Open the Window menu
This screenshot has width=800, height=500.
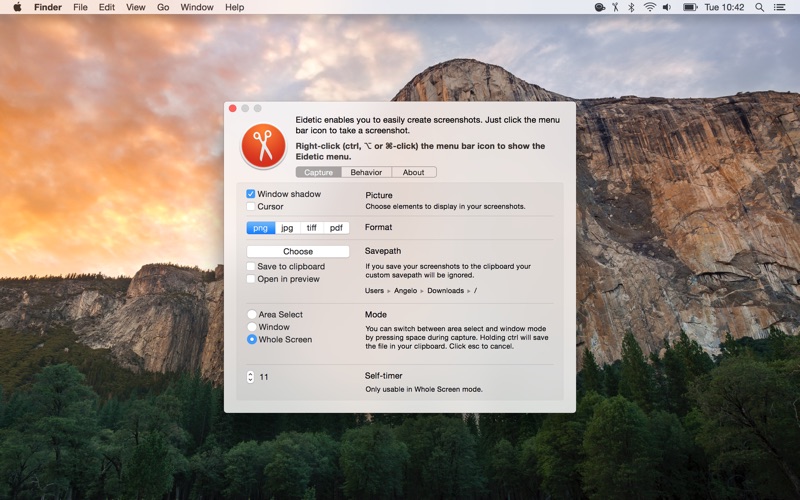pyautogui.click(x=197, y=7)
